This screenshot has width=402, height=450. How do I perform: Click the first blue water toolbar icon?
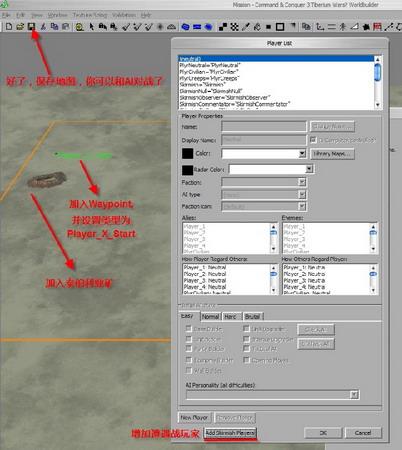pos(185,27)
